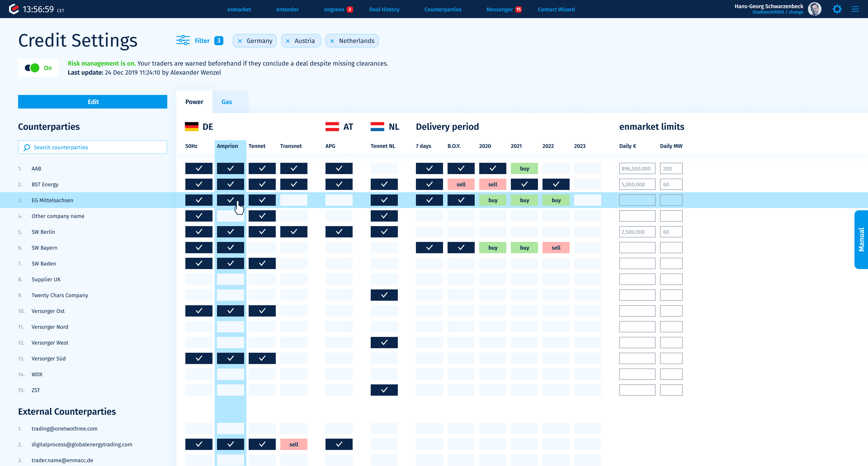Viewport: 868px width, 466px height.
Task: Open Counterparties navigation item
Action: pos(443,9)
